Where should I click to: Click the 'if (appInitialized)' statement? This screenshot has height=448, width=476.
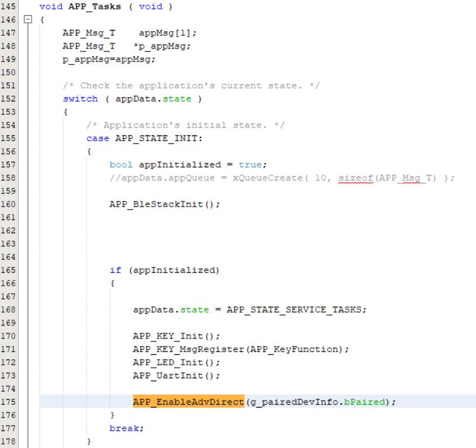point(165,270)
